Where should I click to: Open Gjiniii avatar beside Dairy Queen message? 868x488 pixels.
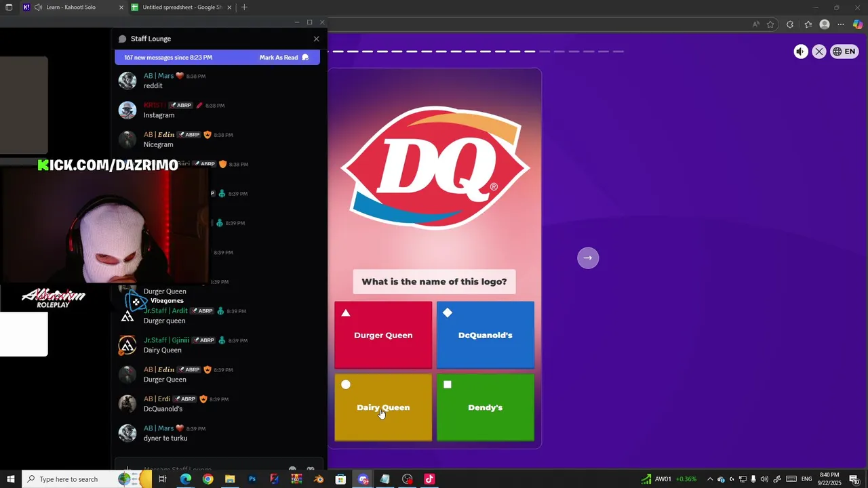tap(127, 345)
